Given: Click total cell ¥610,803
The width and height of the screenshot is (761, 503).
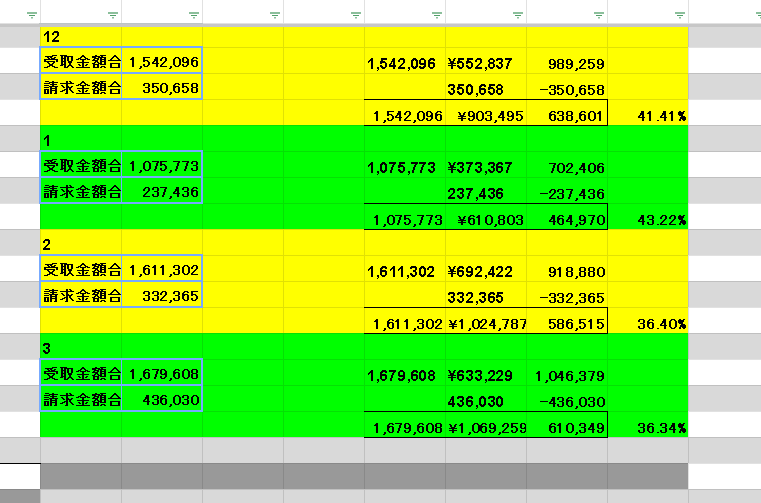Looking at the screenshot, I should [x=486, y=219].
